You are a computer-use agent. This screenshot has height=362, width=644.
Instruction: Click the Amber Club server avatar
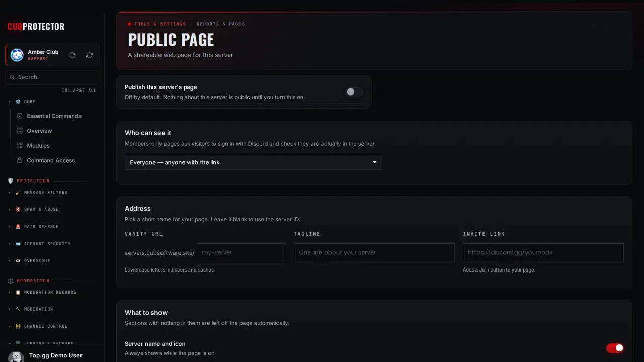tap(17, 55)
